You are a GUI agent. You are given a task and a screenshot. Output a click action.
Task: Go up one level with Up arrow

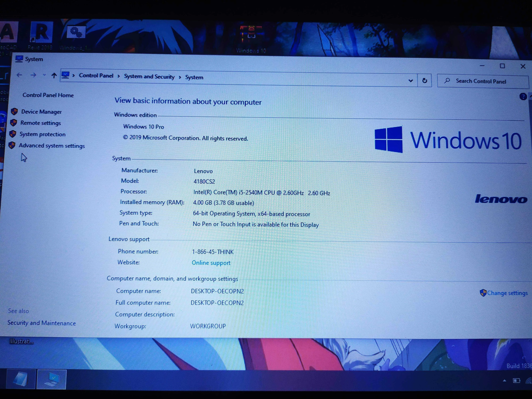tap(54, 76)
